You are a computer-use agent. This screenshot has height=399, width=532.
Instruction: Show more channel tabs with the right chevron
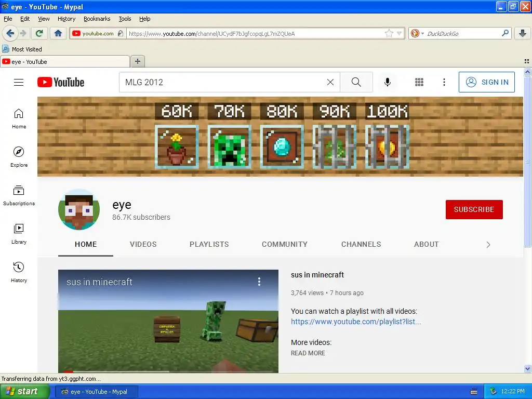488,245
